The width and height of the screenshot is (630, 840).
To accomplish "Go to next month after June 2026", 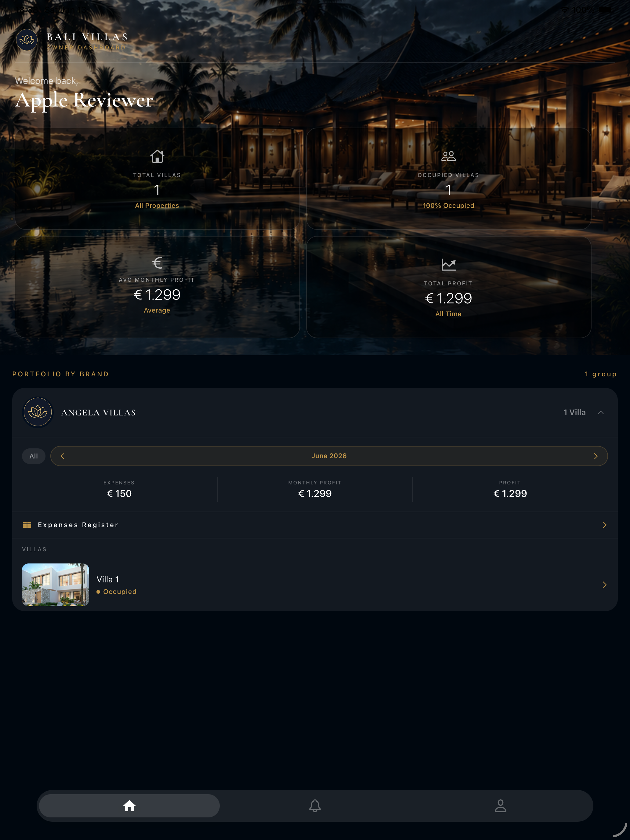I will point(596,456).
